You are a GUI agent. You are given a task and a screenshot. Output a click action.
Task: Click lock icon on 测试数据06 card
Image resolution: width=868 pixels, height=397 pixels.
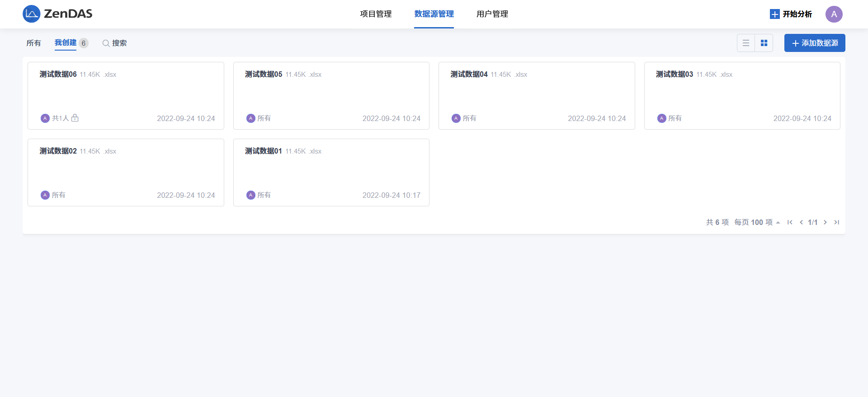[x=75, y=118]
